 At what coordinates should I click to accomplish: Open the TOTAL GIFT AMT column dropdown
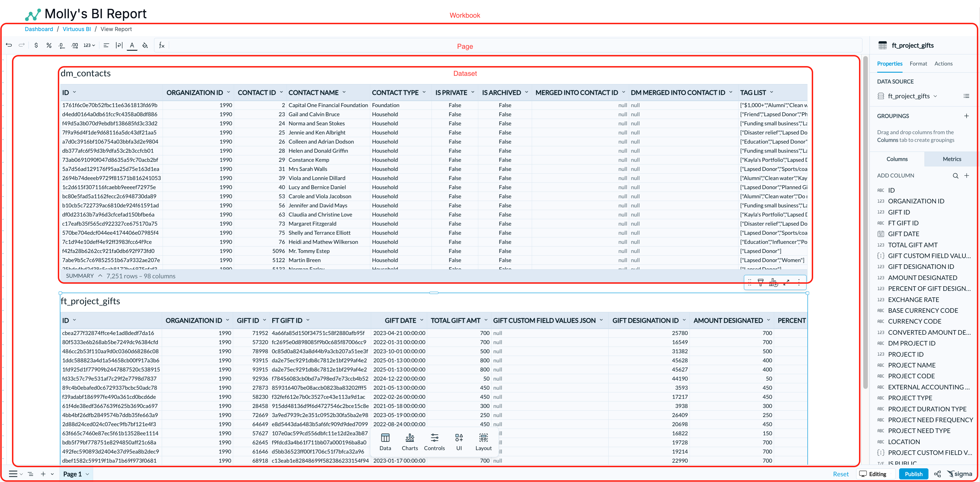click(x=486, y=320)
